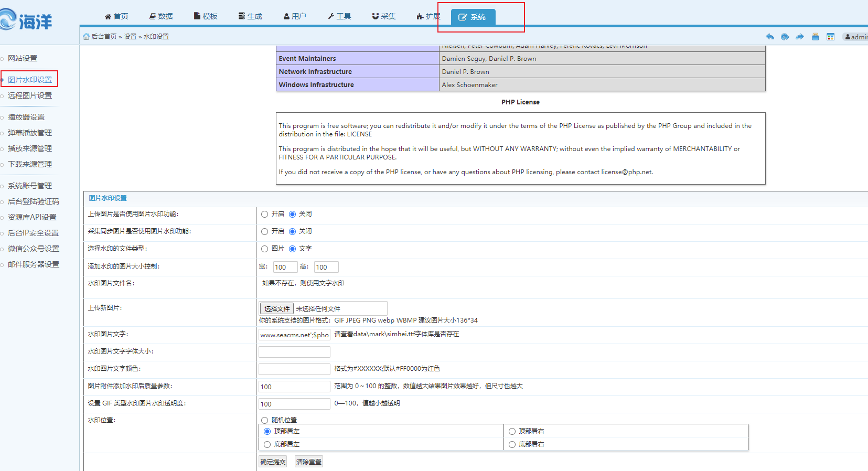
Task: Open 弹幕播放管理 in the sidebar
Action: pos(30,133)
